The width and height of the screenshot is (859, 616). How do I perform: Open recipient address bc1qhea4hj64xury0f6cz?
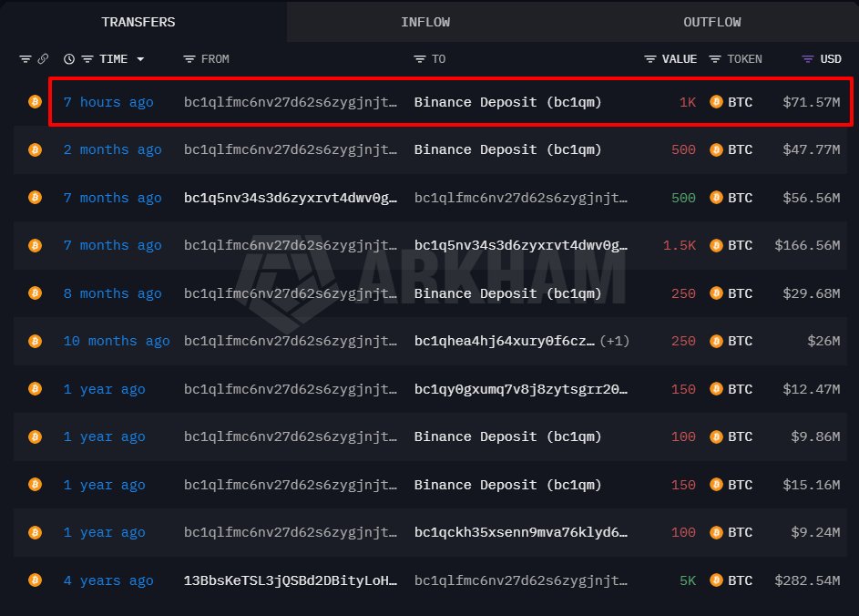pyautogui.click(x=505, y=341)
